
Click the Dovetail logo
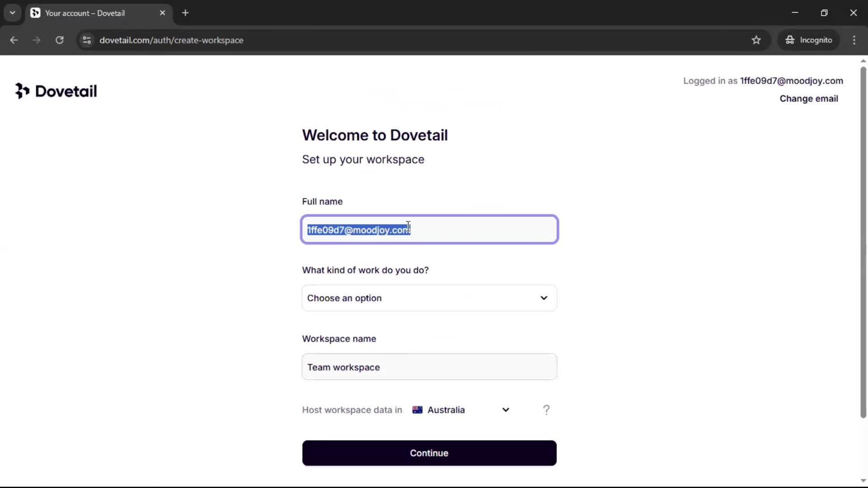[x=56, y=91]
